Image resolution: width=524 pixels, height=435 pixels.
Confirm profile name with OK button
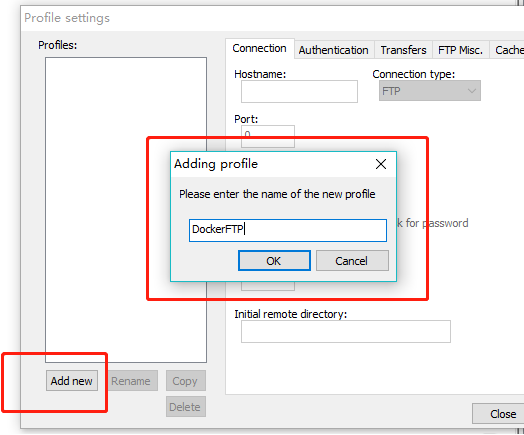point(274,261)
